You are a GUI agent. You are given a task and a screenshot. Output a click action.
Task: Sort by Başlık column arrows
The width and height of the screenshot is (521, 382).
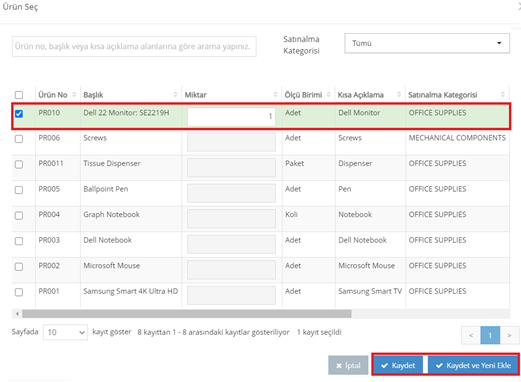pyautogui.click(x=175, y=95)
